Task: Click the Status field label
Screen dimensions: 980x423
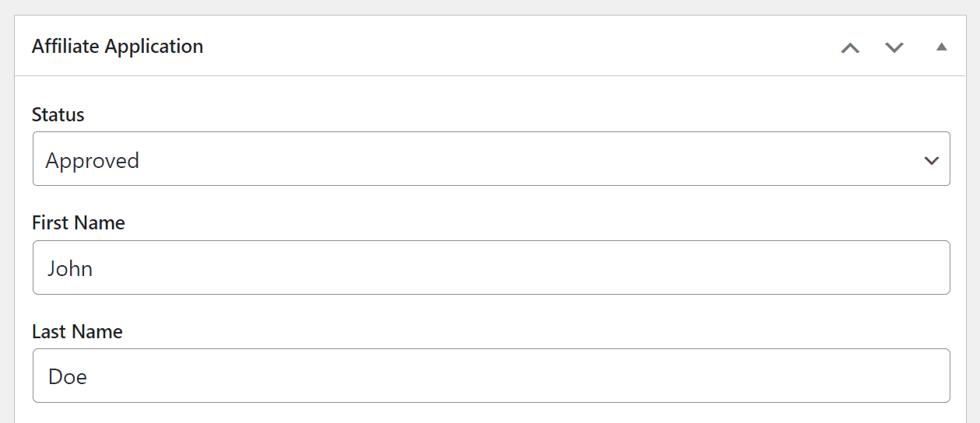Action: pyautogui.click(x=58, y=115)
